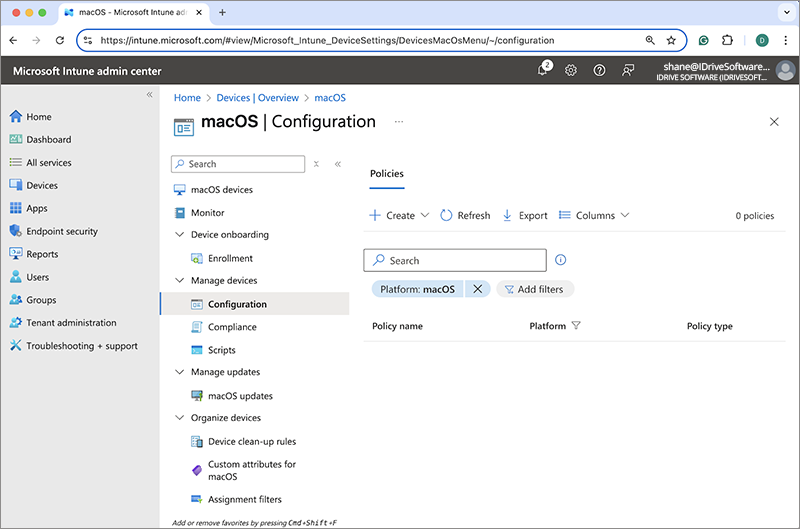Open the Create dropdown

pos(399,215)
